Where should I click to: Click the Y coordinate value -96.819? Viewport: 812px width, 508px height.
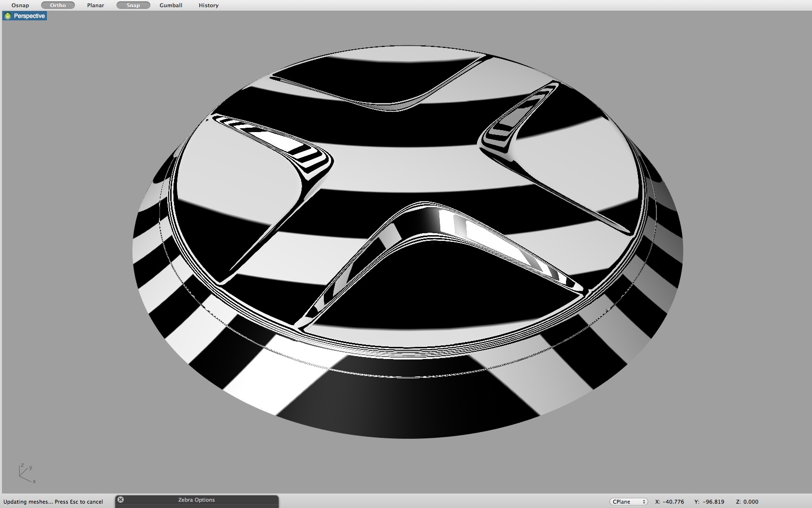pyautogui.click(x=712, y=502)
